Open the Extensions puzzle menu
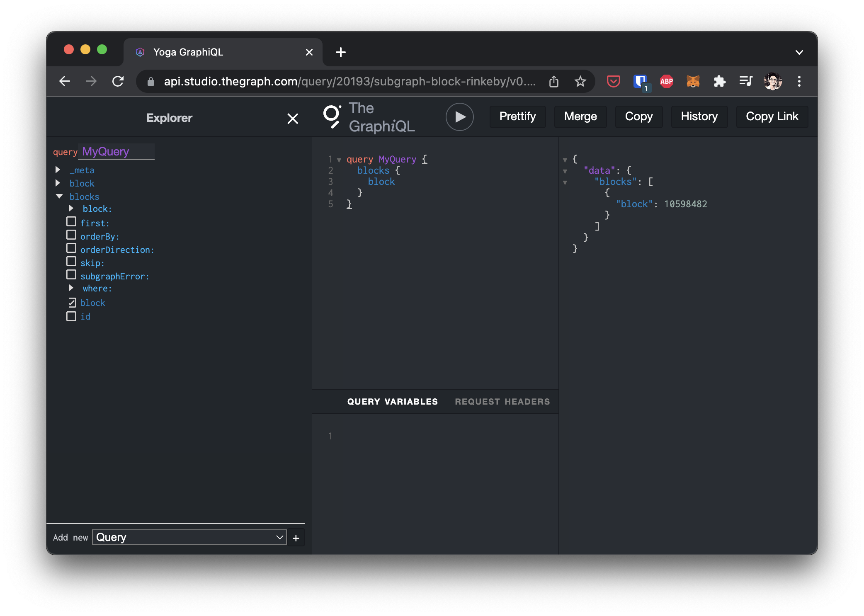The image size is (864, 616). (719, 81)
